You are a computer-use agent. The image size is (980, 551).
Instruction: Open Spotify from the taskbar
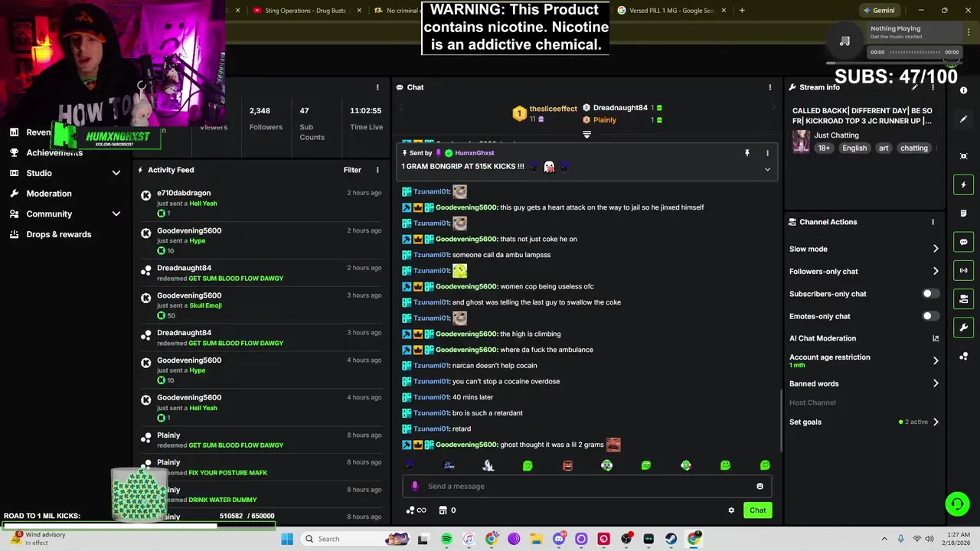[x=446, y=539]
